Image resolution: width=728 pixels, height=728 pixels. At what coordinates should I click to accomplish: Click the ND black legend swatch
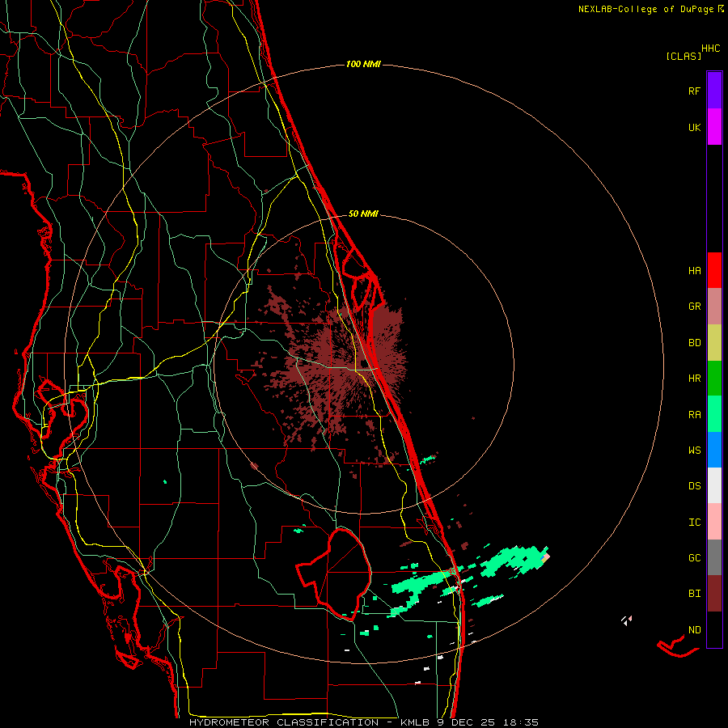pyautogui.click(x=714, y=629)
